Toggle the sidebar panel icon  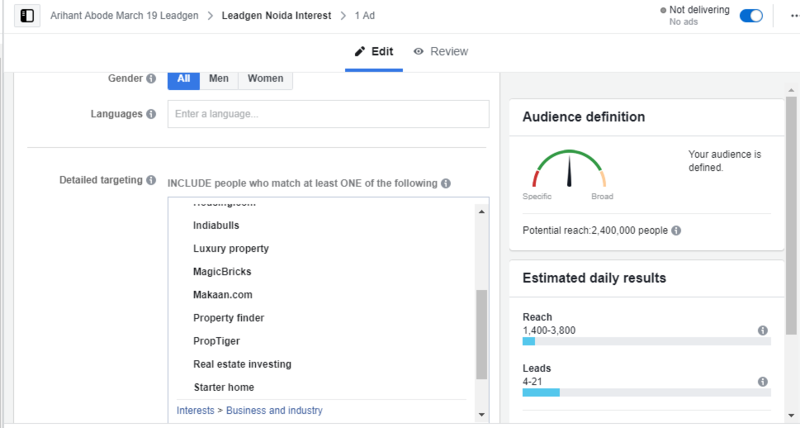coord(27,16)
